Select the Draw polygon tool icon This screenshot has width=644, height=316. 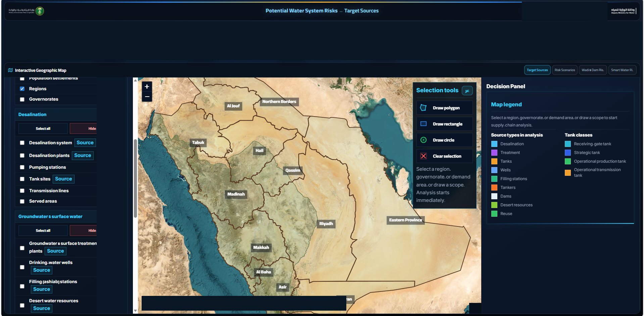click(x=424, y=108)
